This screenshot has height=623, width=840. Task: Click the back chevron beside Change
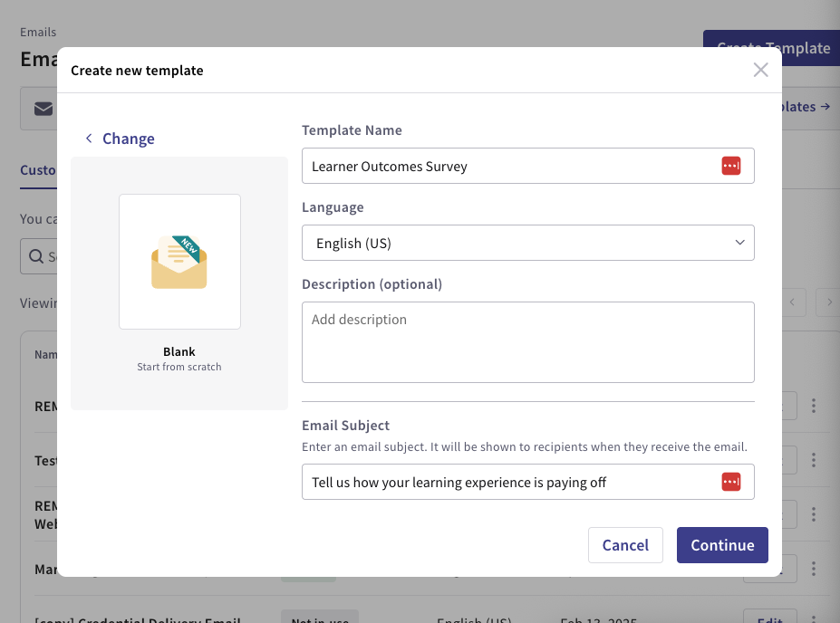point(89,139)
